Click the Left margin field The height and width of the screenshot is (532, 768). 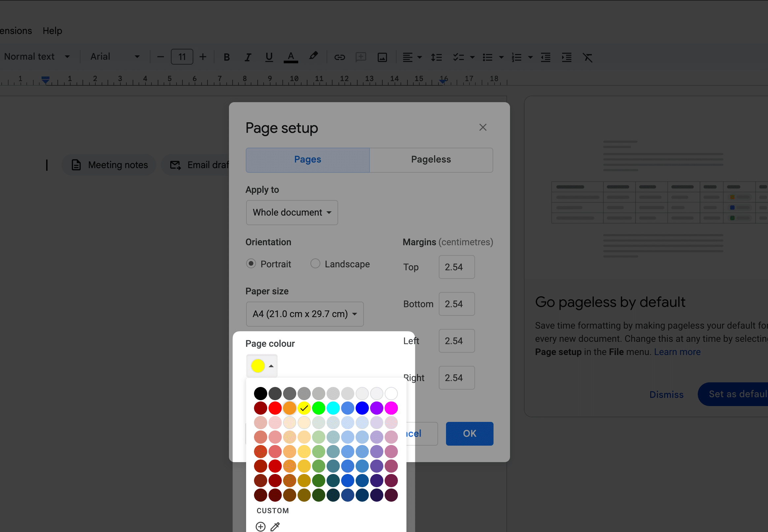coord(456,341)
